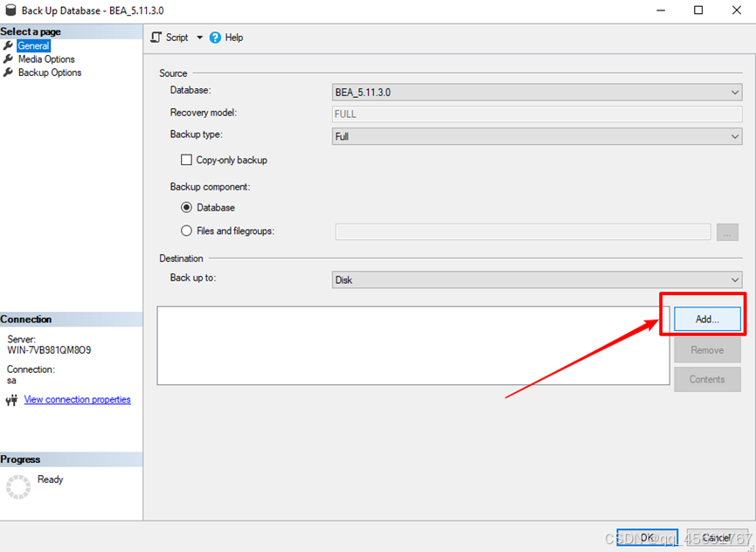Click the filegroups browse ellipsis button

[727, 232]
